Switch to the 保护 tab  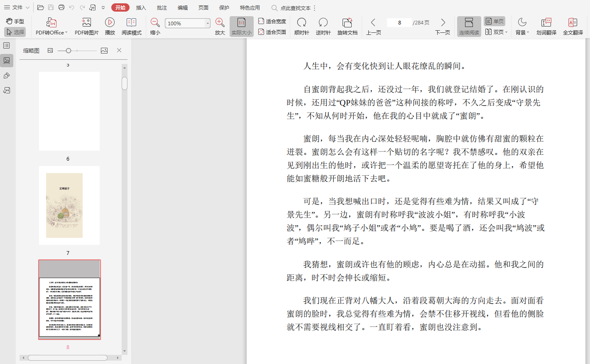click(x=224, y=7)
